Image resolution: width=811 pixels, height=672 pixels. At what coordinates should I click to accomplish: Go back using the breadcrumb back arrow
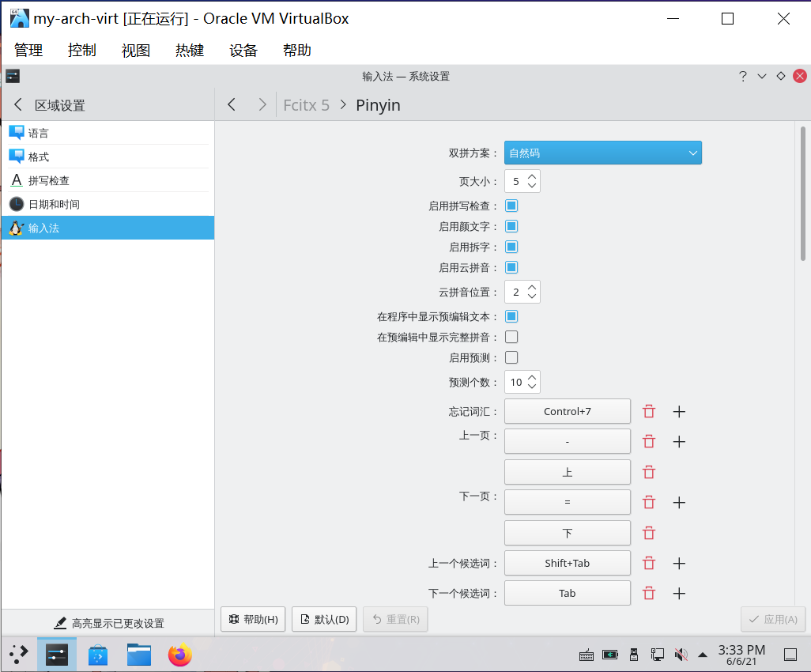pyautogui.click(x=231, y=104)
